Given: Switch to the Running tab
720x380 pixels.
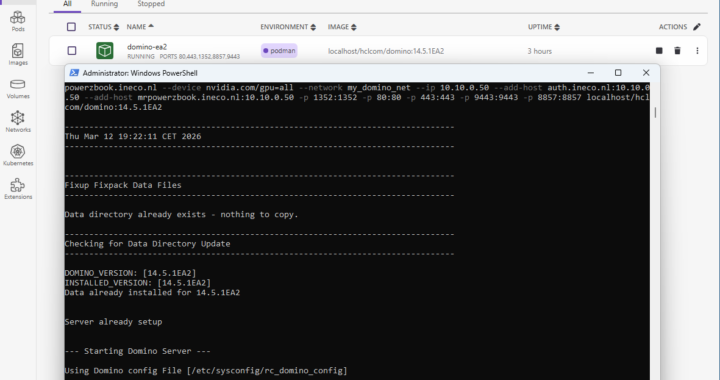Looking at the screenshot, I should pyautogui.click(x=104, y=4).
